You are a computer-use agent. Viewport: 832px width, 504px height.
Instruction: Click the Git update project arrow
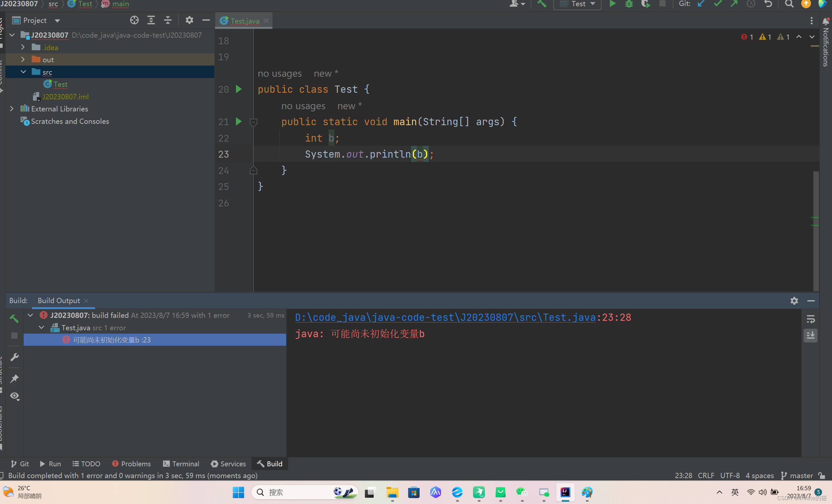(x=701, y=4)
